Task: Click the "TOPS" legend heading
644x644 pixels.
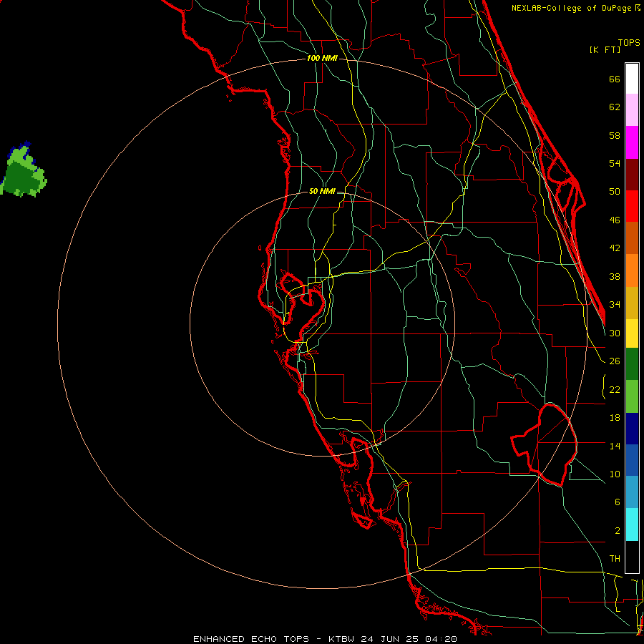Action: pyautogui.click(x=629, y=43)
